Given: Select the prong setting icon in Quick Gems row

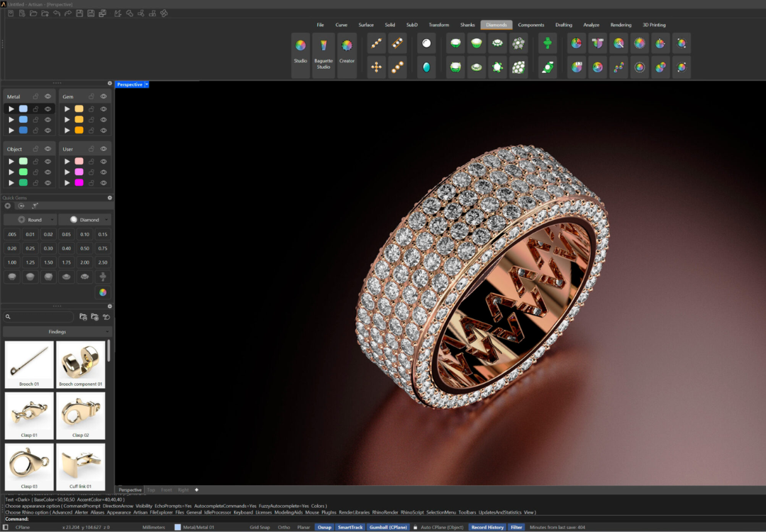Looking at the screenshot, I should click(x=103, y=277).
